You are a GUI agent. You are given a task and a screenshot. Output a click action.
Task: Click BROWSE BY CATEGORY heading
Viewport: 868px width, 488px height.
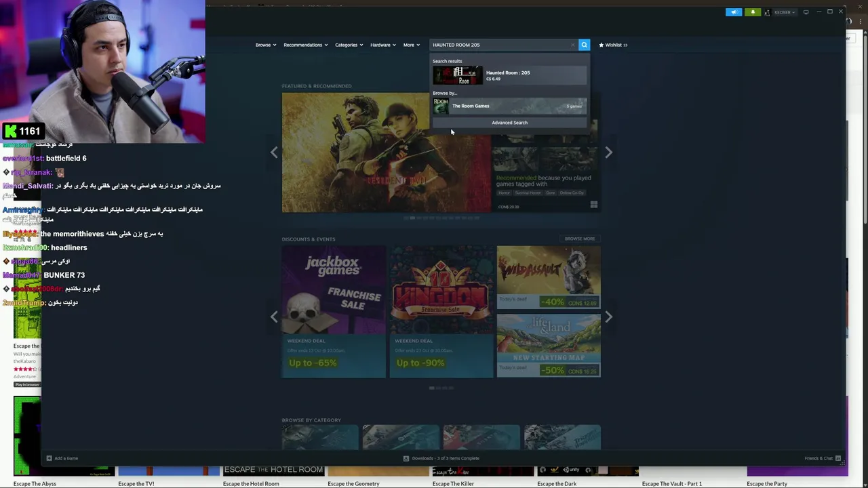click(311, 420)
